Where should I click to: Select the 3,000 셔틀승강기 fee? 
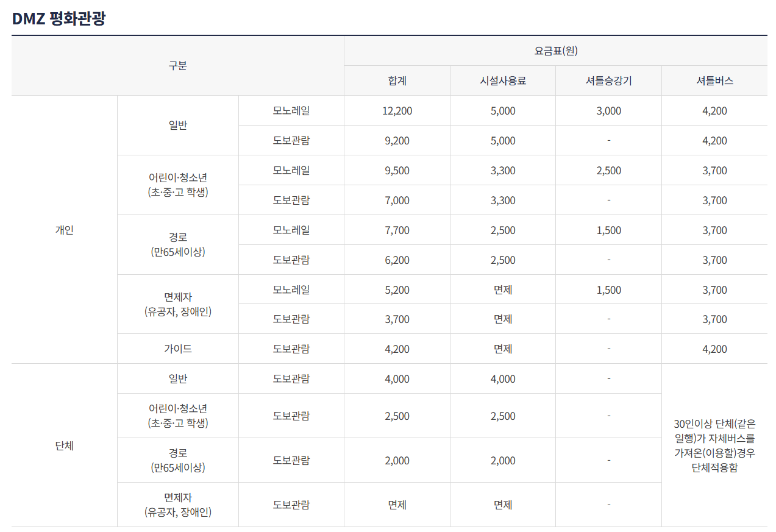608,111
